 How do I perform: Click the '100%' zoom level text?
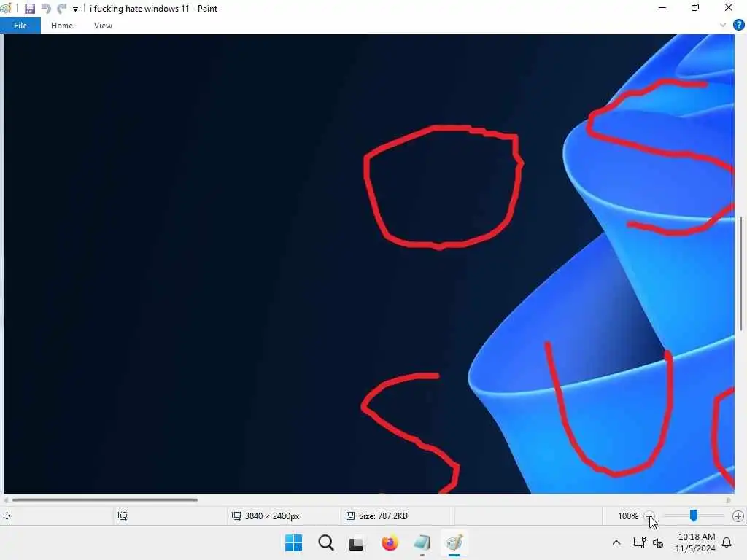click(x=628, y=516)
